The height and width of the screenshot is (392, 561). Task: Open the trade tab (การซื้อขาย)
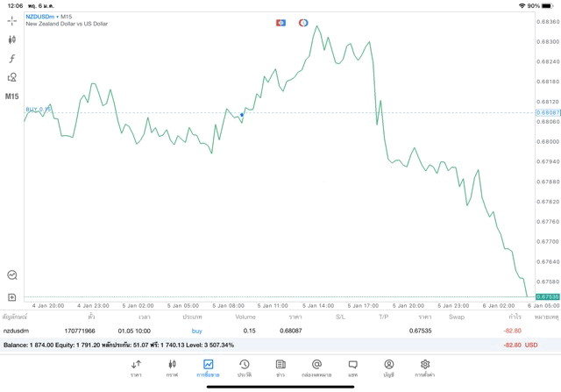click(208, 367)
